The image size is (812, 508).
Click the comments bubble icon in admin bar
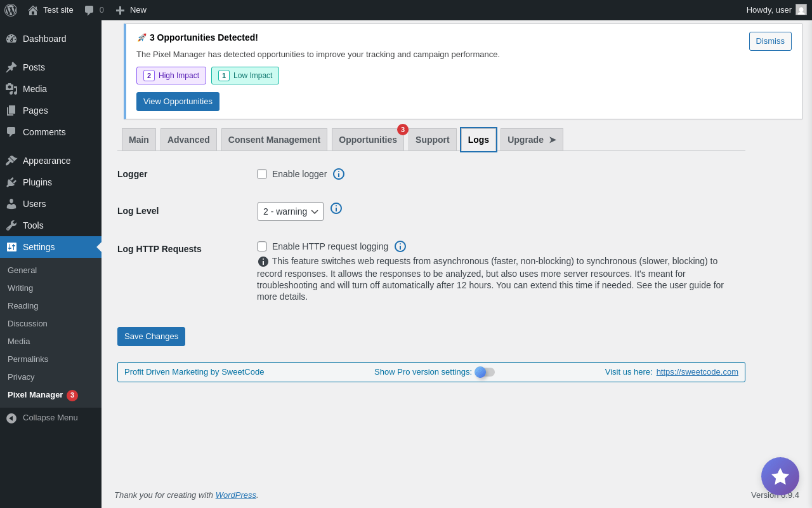(89, 10)
